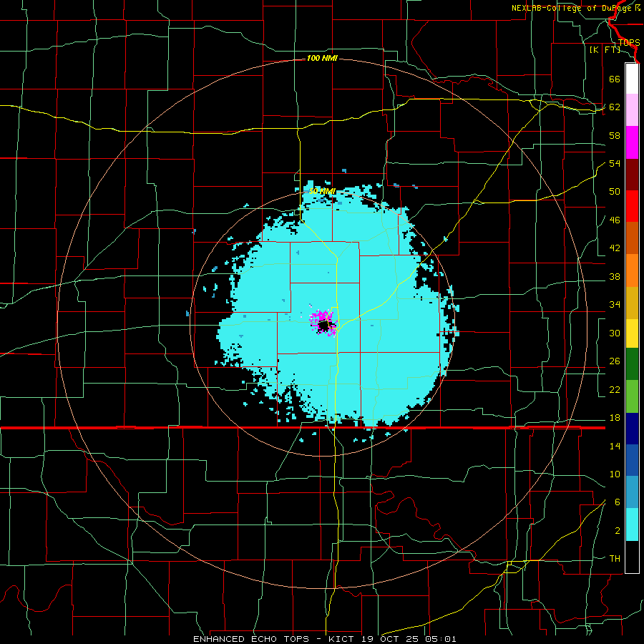
Task: Click the 'TOPS' legend title
Action: click(629, 43)
